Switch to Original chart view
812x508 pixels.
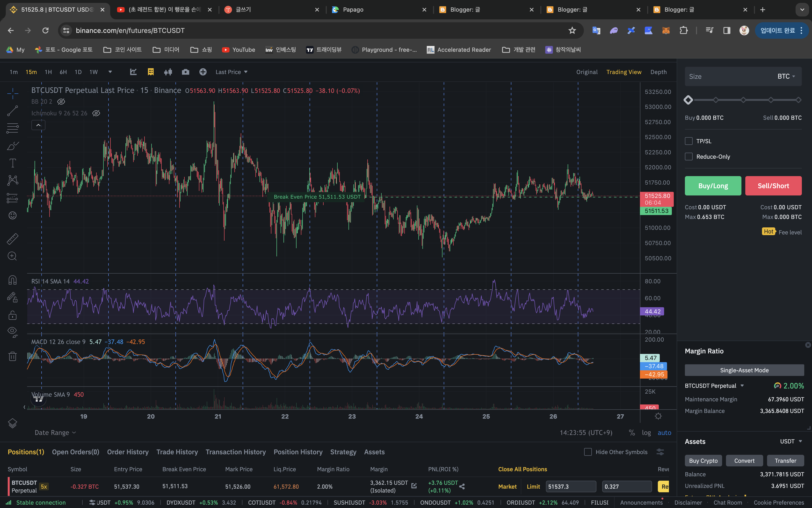click(587, 72)
